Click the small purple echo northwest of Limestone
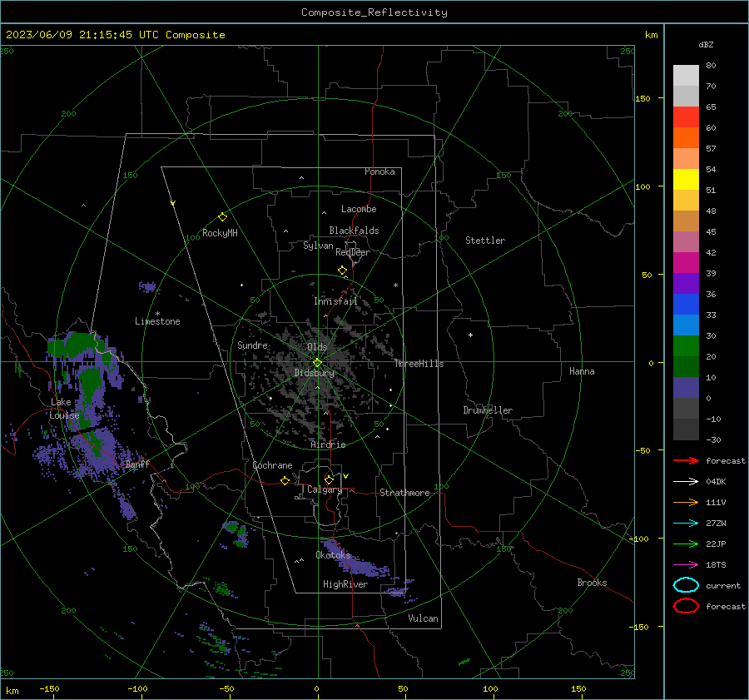Viewport: 749px width, 700px height. point(147,286)
